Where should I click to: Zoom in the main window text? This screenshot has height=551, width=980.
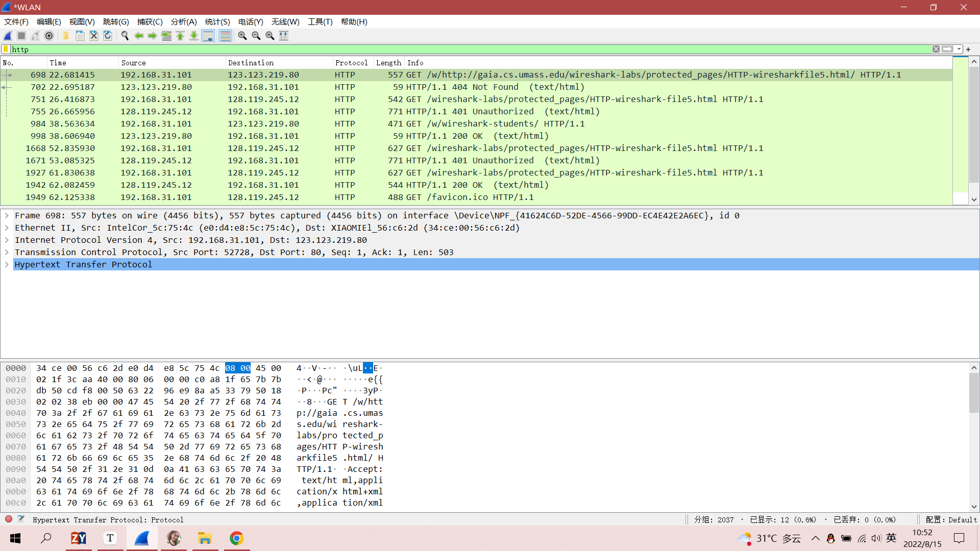pos(242,36)
